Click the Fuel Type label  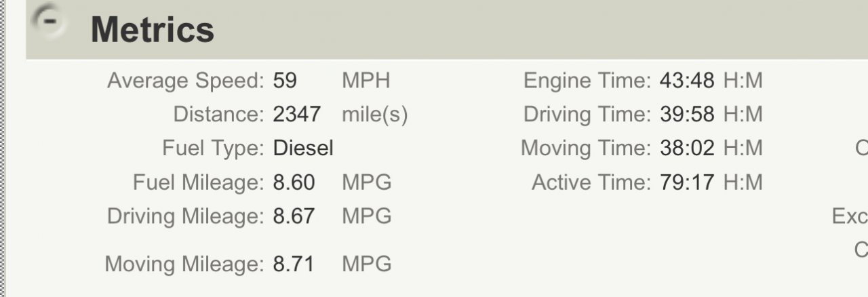pyautogui.click(x=214, y=148)
